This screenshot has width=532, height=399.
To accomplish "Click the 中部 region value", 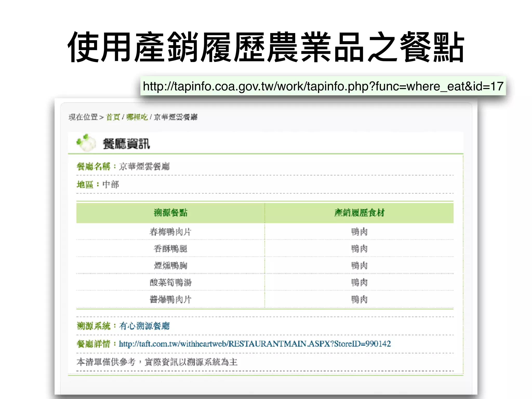I will click(111, 184).
